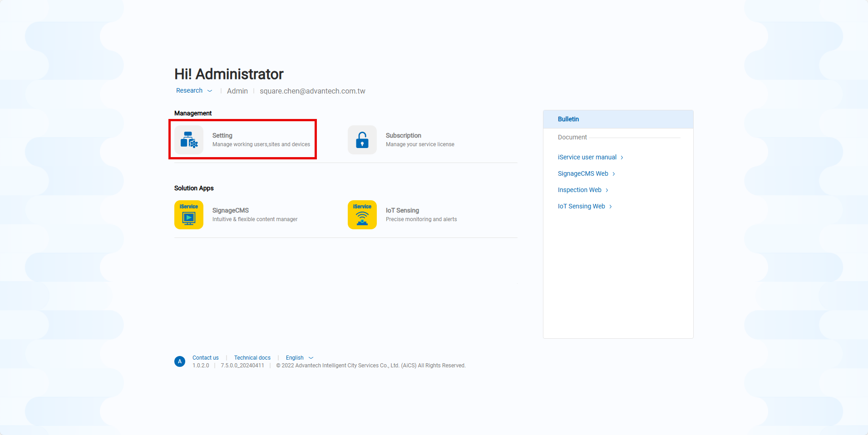
Task: Launch the SignageCMS app icon
Action: pos(188,215)
